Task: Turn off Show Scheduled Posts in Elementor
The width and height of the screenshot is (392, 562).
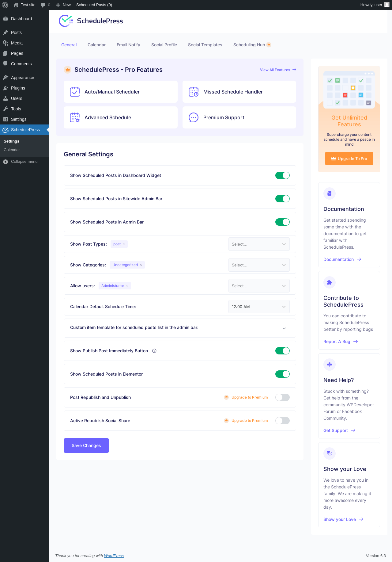Action: point(282,374)
